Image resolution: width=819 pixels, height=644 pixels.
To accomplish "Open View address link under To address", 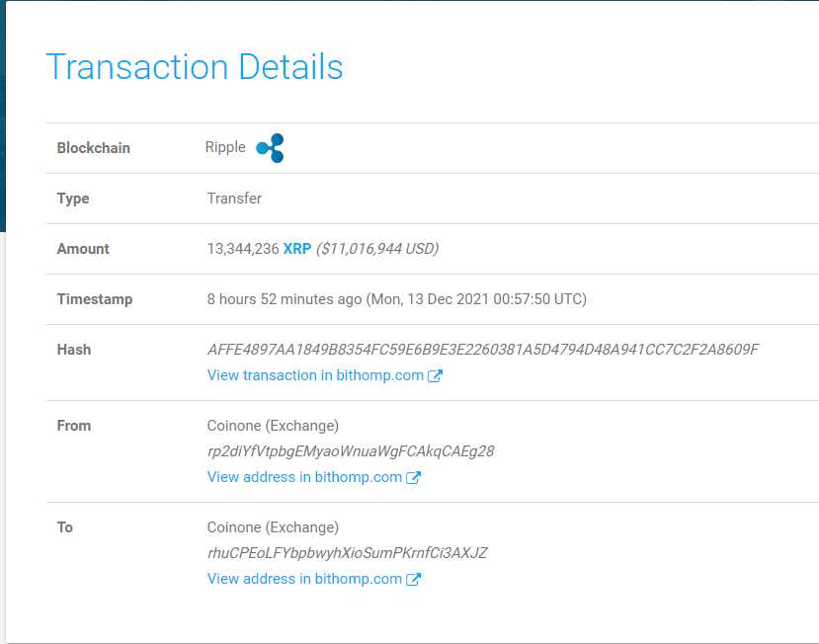I will [304, 579].
